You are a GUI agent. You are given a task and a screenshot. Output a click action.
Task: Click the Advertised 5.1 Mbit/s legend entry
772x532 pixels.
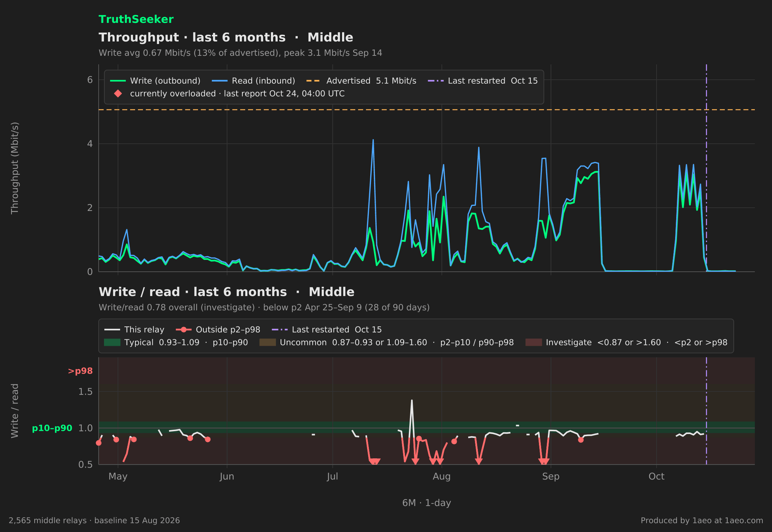click(x=361, y=81)
